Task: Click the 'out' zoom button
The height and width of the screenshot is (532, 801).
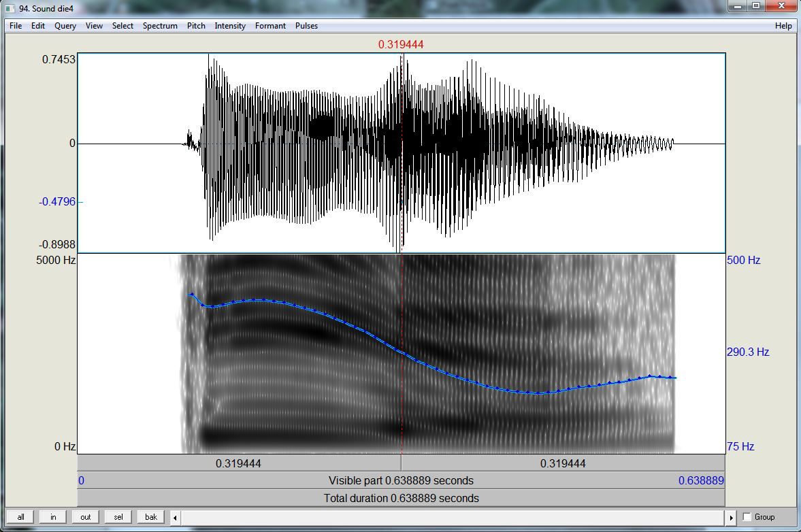Action: click(x=85, y=517)
